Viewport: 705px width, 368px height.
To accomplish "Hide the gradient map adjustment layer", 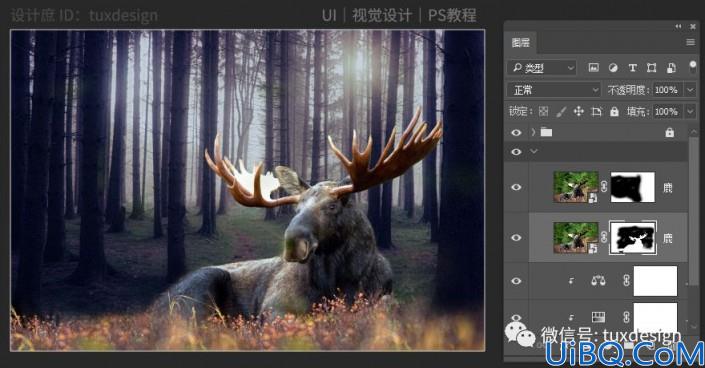I will (516, 317).
